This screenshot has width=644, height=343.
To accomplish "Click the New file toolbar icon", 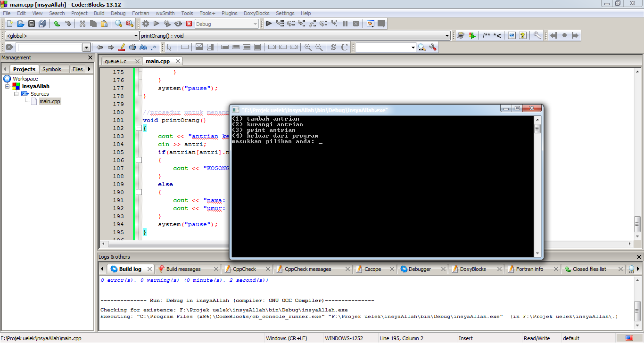I will (9, 24).
